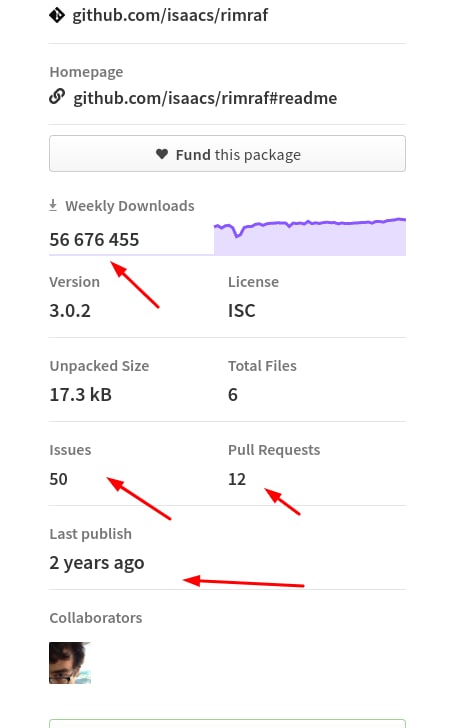
Task: Click the 17.3 kB unpacked size value
Action: point(81,395)
